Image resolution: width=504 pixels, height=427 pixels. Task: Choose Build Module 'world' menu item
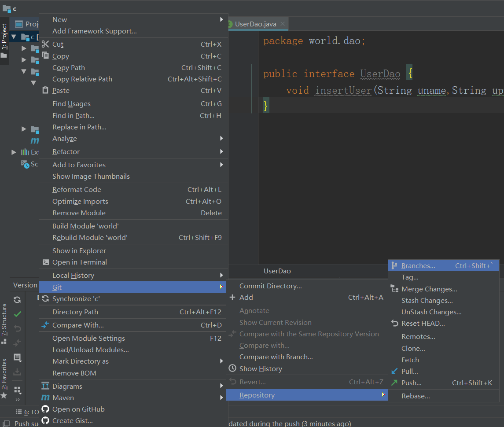[x=133, y=226]
